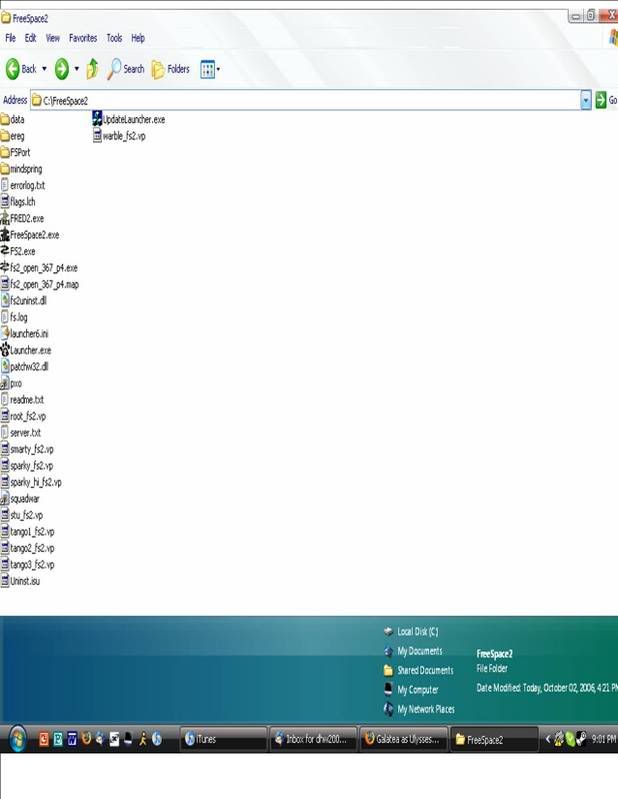
Task: Select fs2_open_367_p4.exe
Action: click(x=39, y=268)
